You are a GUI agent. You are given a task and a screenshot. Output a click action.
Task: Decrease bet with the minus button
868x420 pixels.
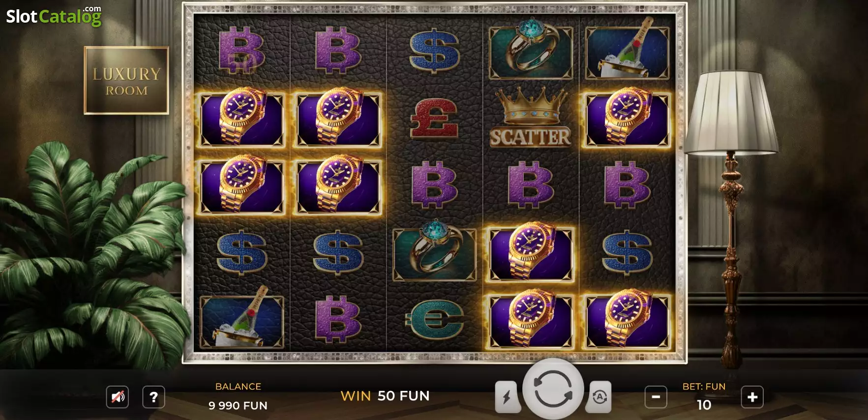point(656,397)
